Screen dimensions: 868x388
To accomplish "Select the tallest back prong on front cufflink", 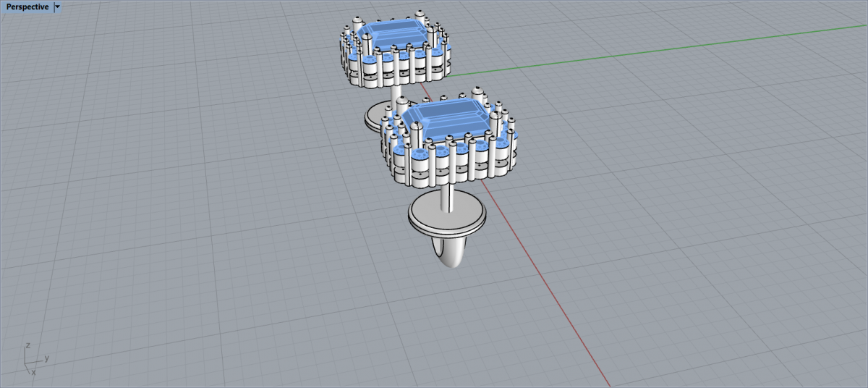I will (477, 94).
